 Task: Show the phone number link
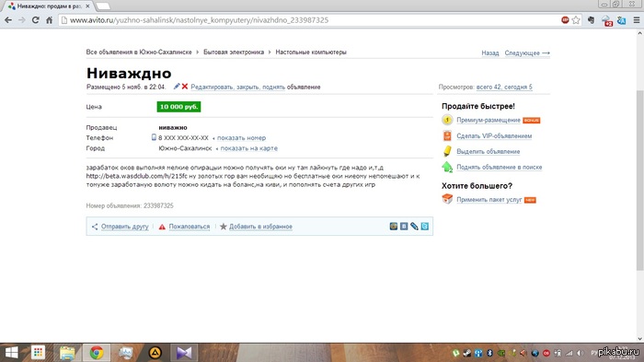[x=241, y=138]
